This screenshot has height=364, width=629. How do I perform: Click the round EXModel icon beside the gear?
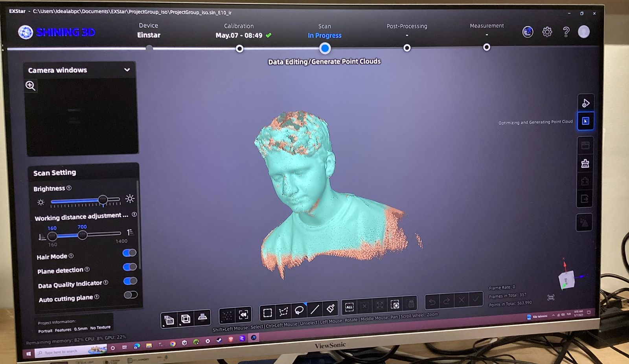(528, 32)
